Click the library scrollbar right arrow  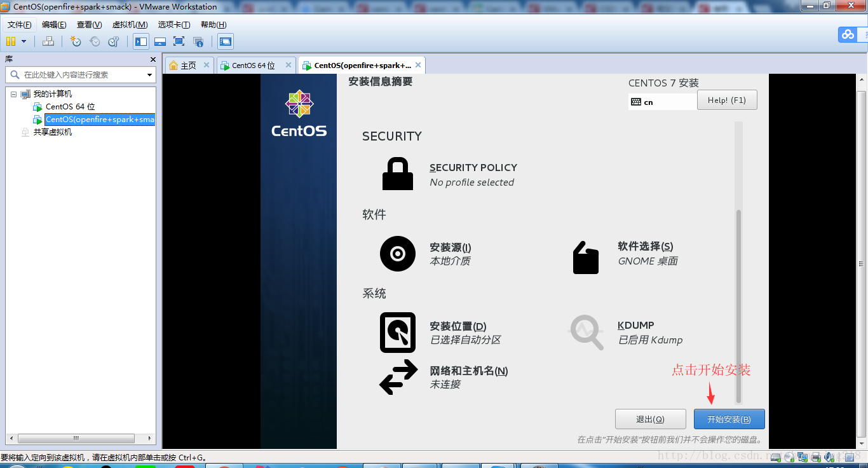(151, 438)
